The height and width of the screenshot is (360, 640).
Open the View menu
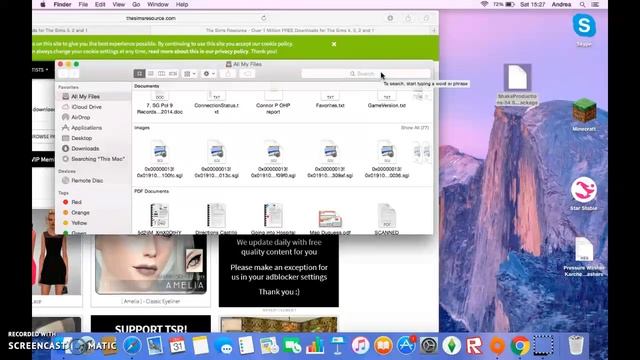118,4
